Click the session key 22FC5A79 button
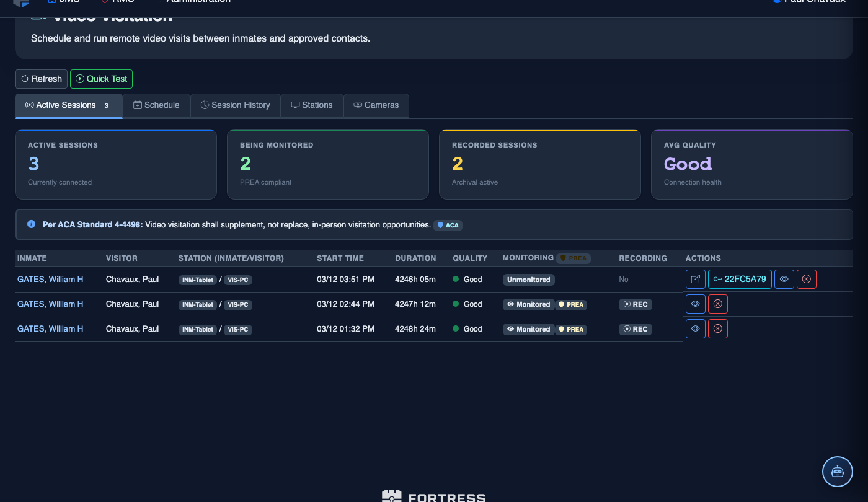 click(x=740, y=280)
